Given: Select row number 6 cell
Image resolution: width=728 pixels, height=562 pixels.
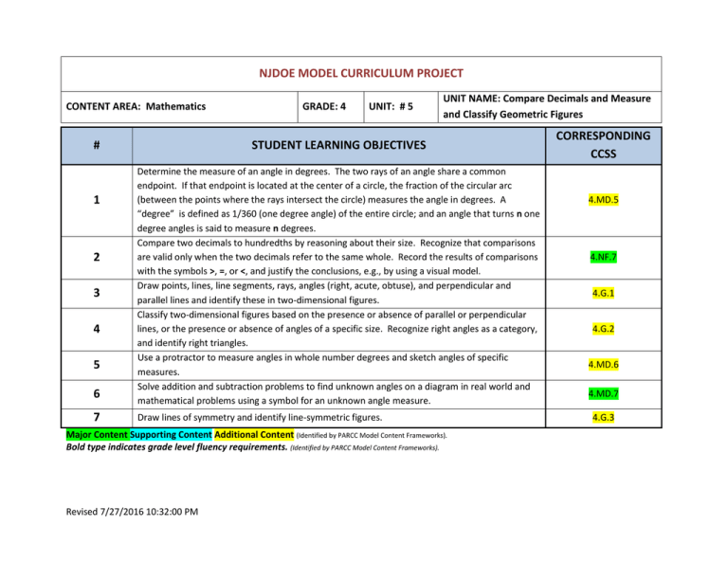Looking at the screenshot, I should click(97, 394).
